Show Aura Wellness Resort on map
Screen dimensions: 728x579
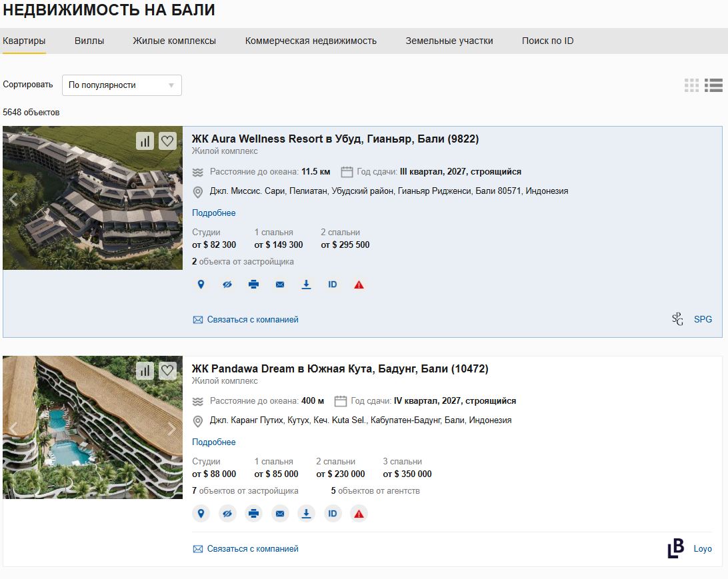(201, 285)
